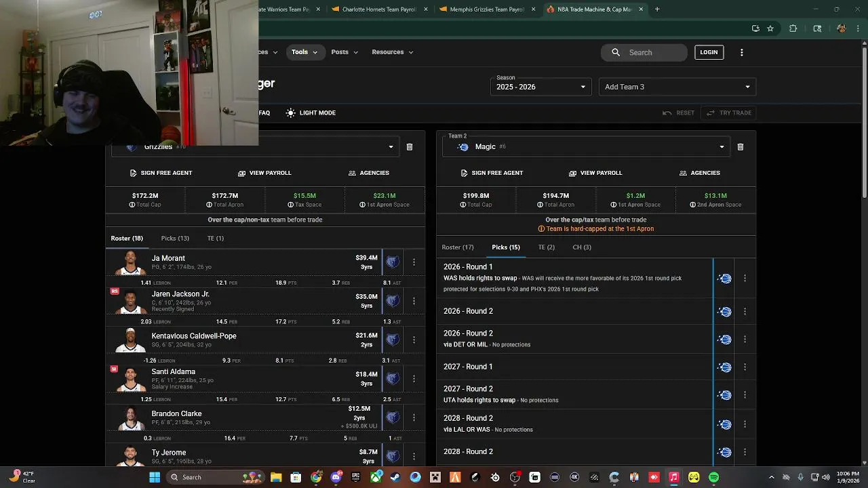Switch to Magic TE (2) tab

tap(547, 247)
